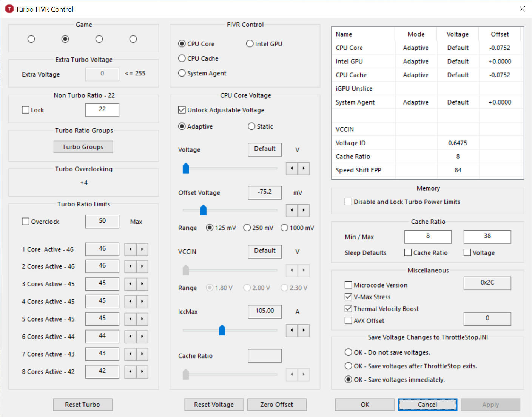Click the Reset Voltage button
532x417 pixels.
pyautogui.click(x=214, y=405)
